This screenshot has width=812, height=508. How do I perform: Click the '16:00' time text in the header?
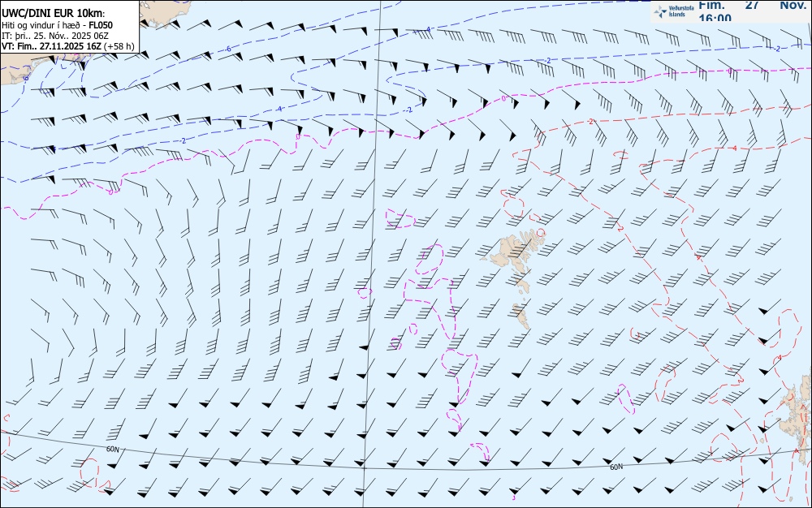tap(715, 18)
